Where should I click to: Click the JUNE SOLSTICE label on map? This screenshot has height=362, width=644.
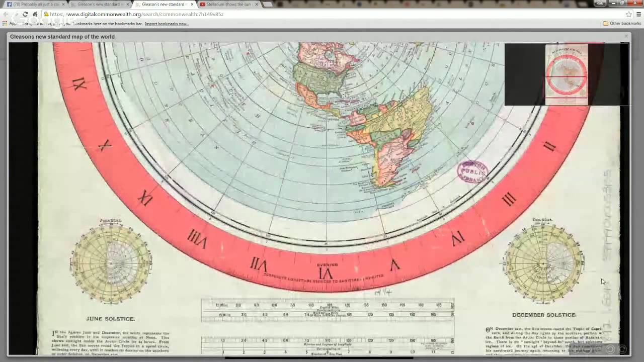(x=110, y=319)
